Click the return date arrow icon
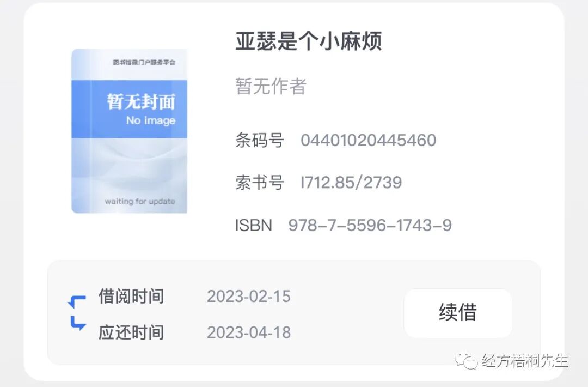This screenshot has height=387, width=588. point(78,323)
